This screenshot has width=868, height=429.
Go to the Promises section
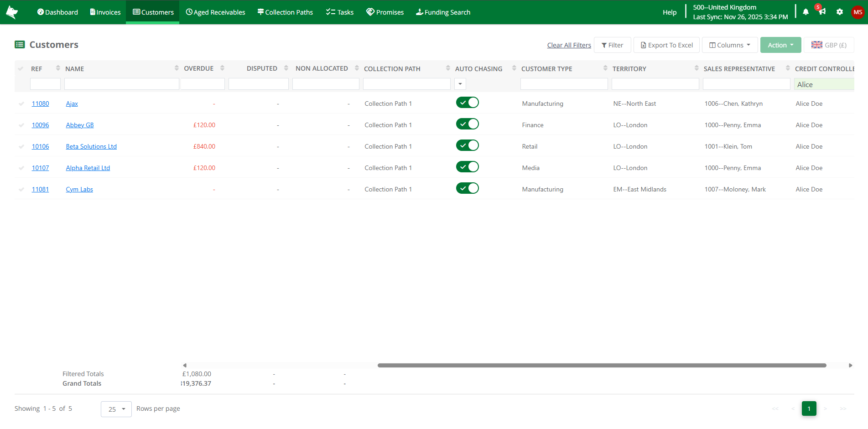(385, 12)
